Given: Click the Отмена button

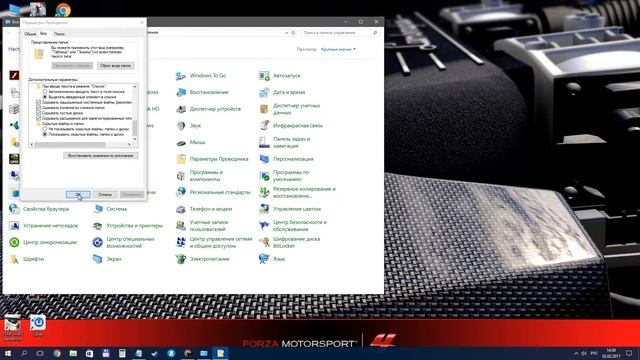Looking at the screenshot, I should [x=105, y=195].
